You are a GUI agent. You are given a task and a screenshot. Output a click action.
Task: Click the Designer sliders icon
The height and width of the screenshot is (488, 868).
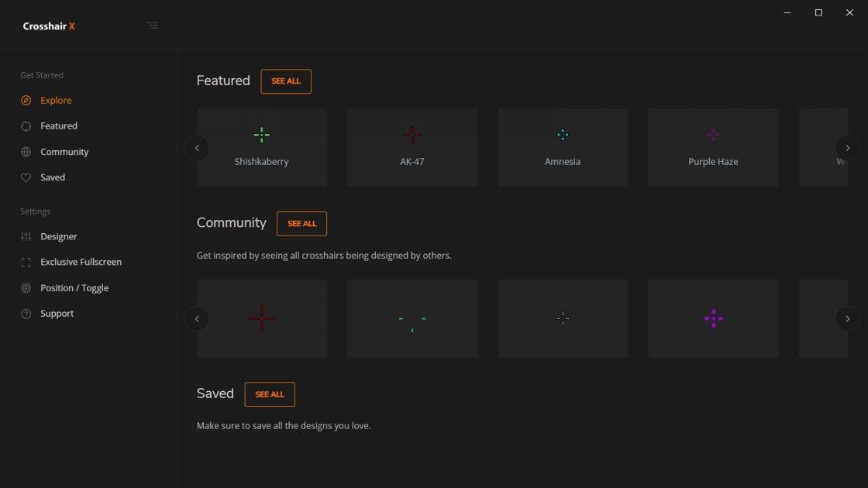click(x=26, y=236)
